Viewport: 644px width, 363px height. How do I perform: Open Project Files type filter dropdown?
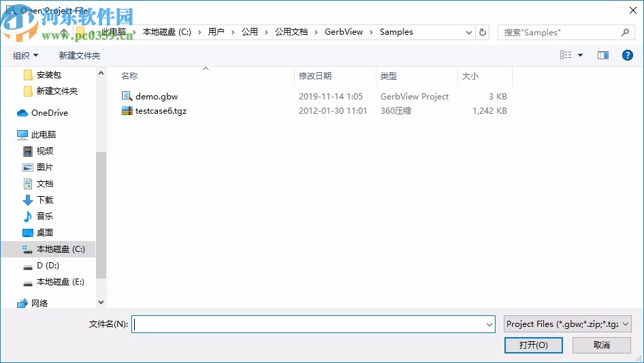coord(568,324)
